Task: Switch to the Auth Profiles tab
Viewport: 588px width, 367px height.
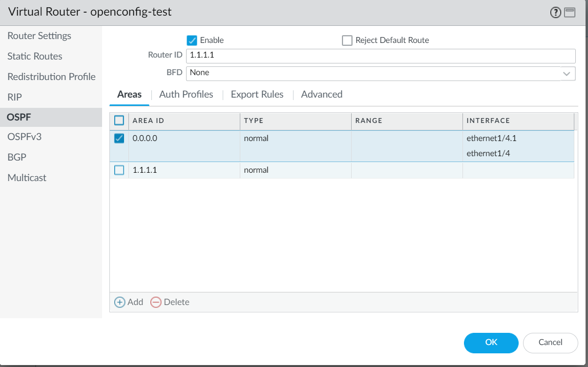Action: (186, 94)
